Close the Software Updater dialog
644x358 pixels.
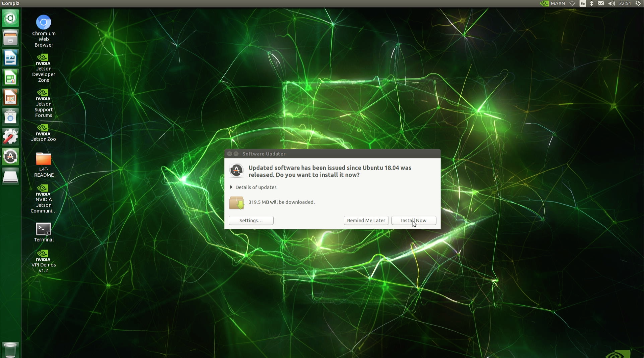[229, 154]
